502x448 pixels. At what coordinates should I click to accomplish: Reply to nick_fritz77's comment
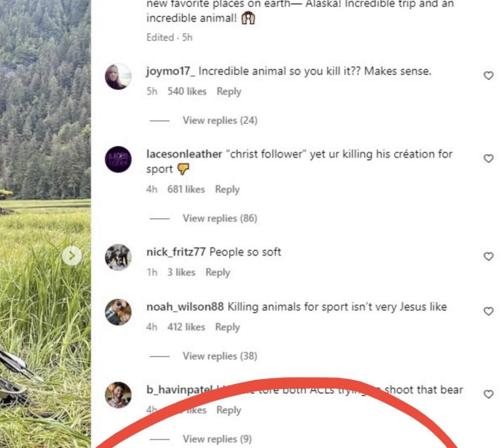pos(218,272)
